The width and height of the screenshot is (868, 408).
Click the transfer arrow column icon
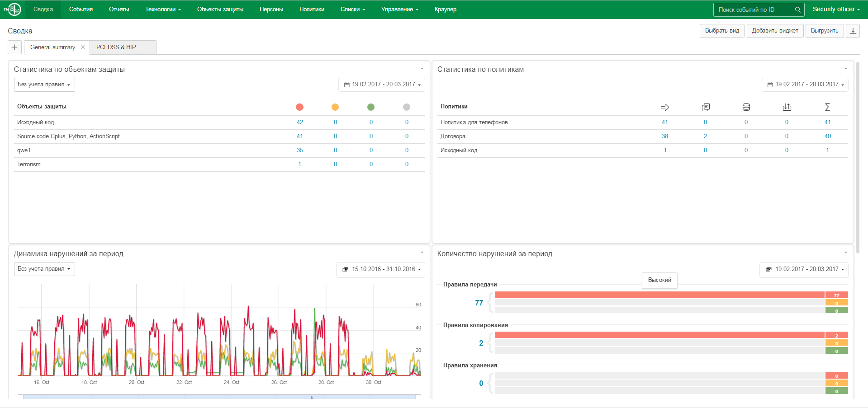[664, 107]
